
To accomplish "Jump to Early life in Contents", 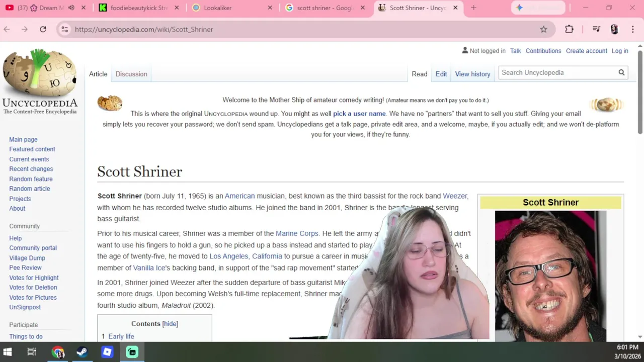I will coord(121,336).
